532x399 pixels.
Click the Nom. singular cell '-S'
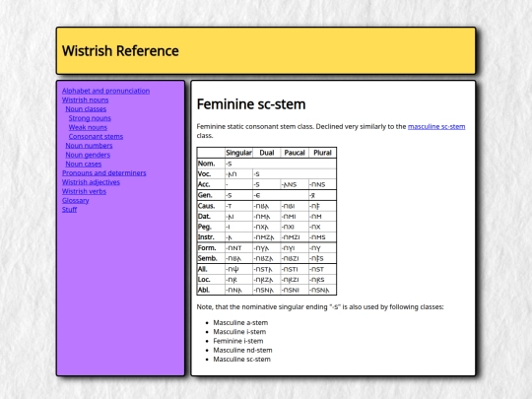point(281,164)
